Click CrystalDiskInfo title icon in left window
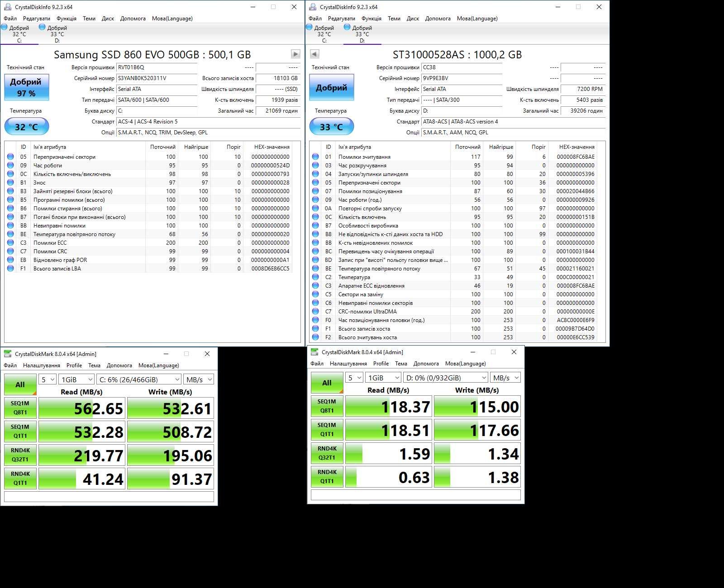 pyautogui.click(x=8, y=7)
